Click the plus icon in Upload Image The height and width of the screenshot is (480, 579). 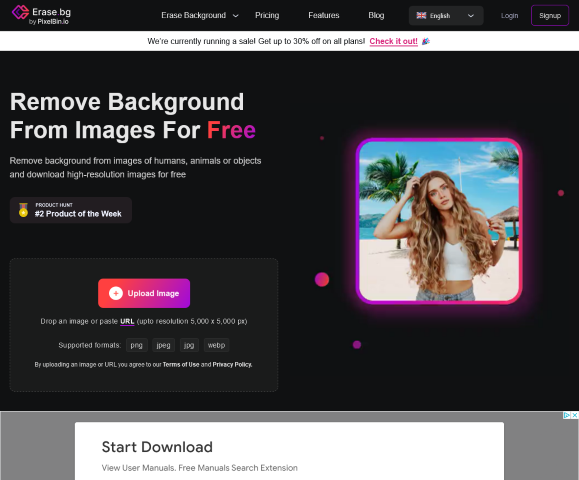pyautogui.click(x=116, y=293)
